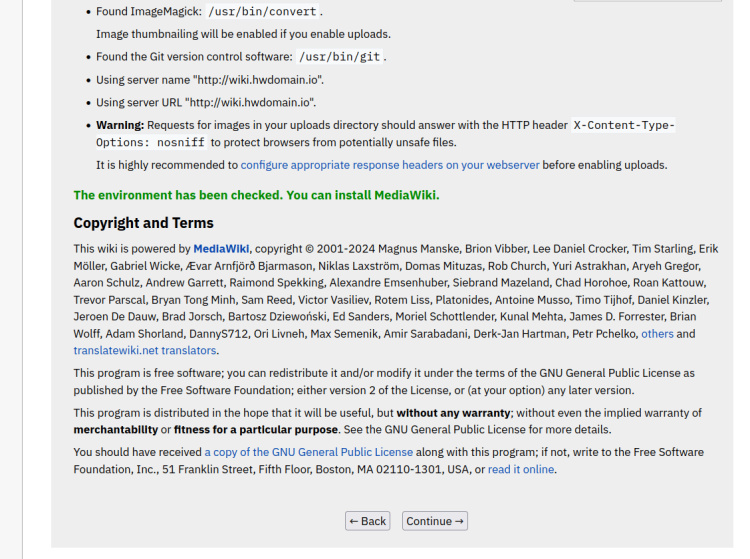
Task: Open 'configure appropriate response headers' link
Action: [x=390, y=164]
